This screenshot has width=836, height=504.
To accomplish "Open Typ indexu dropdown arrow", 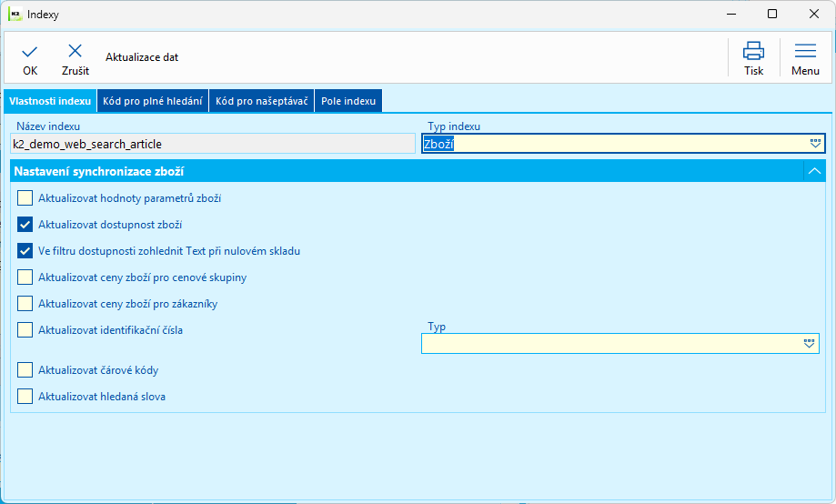I will pyautogui.click(x=815, y=144).
